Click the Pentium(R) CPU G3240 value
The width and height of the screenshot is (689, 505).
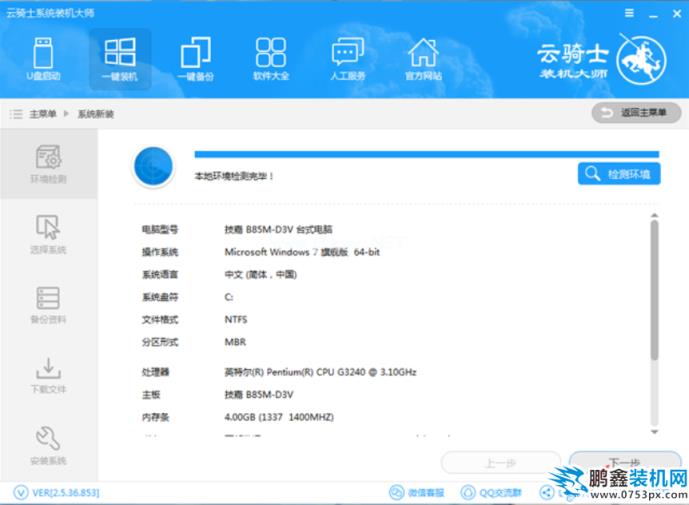click(x=320, y=372)
